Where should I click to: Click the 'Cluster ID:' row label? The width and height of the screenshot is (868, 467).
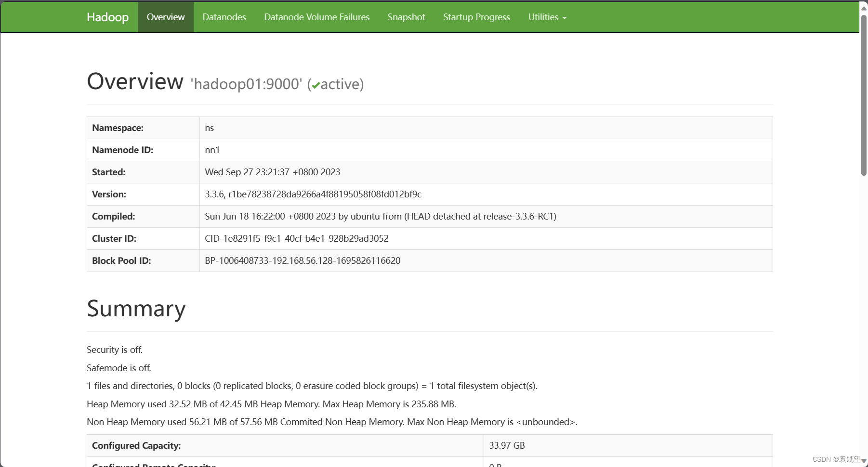pyautogui.click(x=114, y=239)
